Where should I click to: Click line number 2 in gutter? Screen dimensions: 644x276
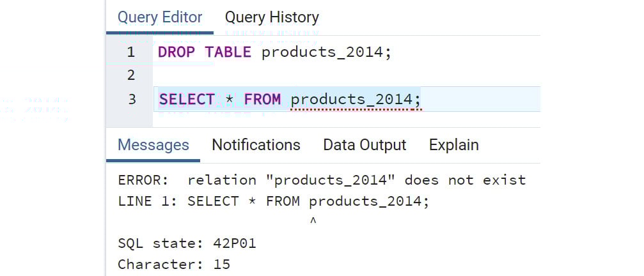130,75
